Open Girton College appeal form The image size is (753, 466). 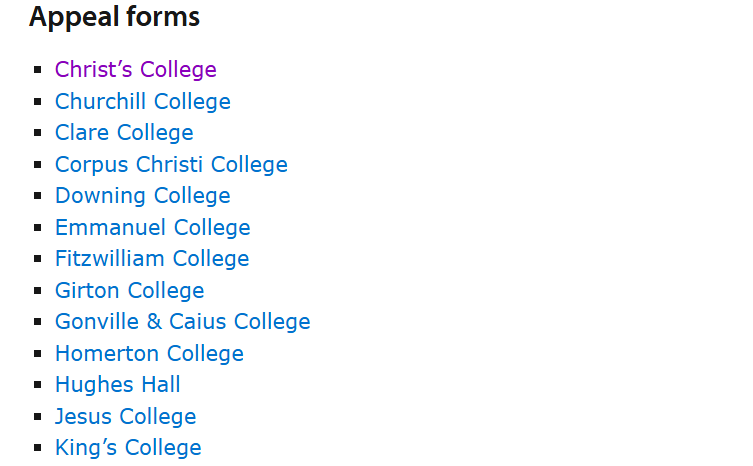(x=129, y=291)
